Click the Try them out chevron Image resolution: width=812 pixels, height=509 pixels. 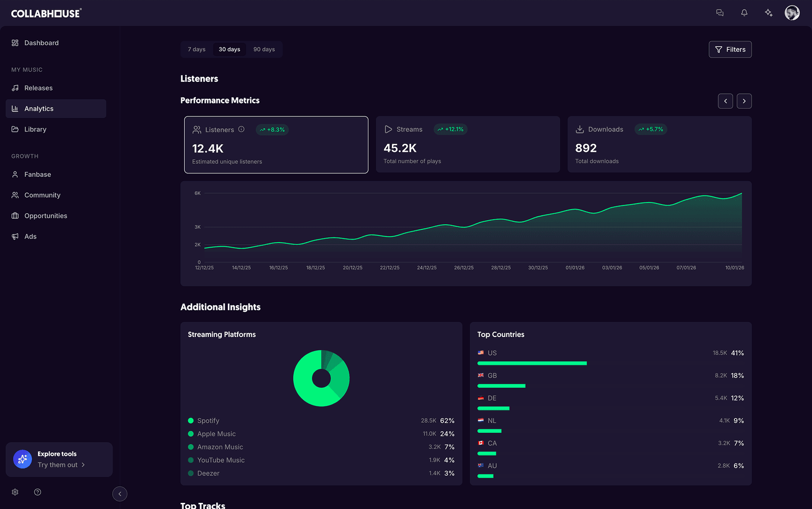83,465
